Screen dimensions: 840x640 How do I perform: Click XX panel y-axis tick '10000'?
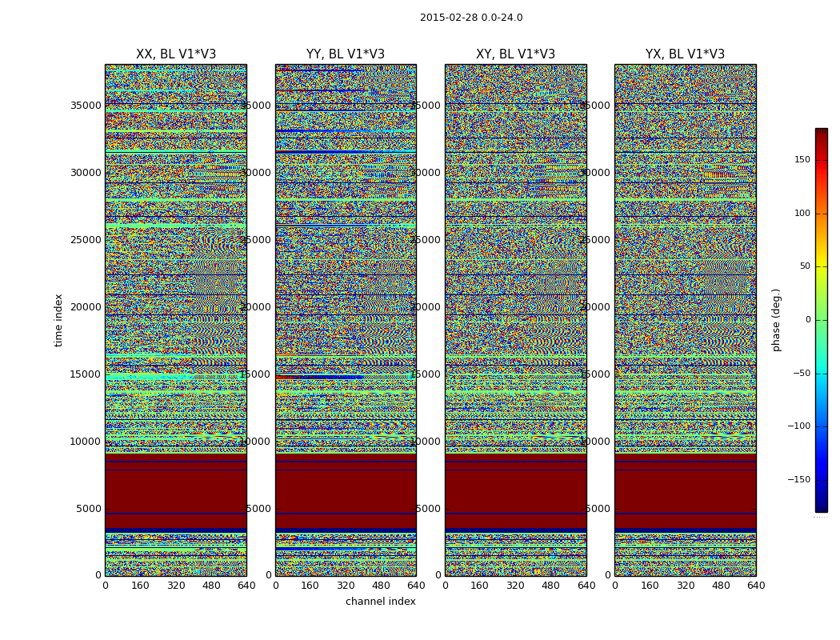coord(86,442)
